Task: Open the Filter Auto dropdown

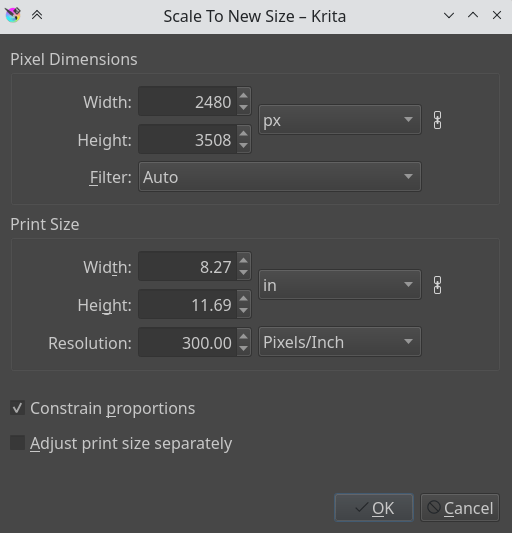Action: pyautogui.click(x=280, y=177)
